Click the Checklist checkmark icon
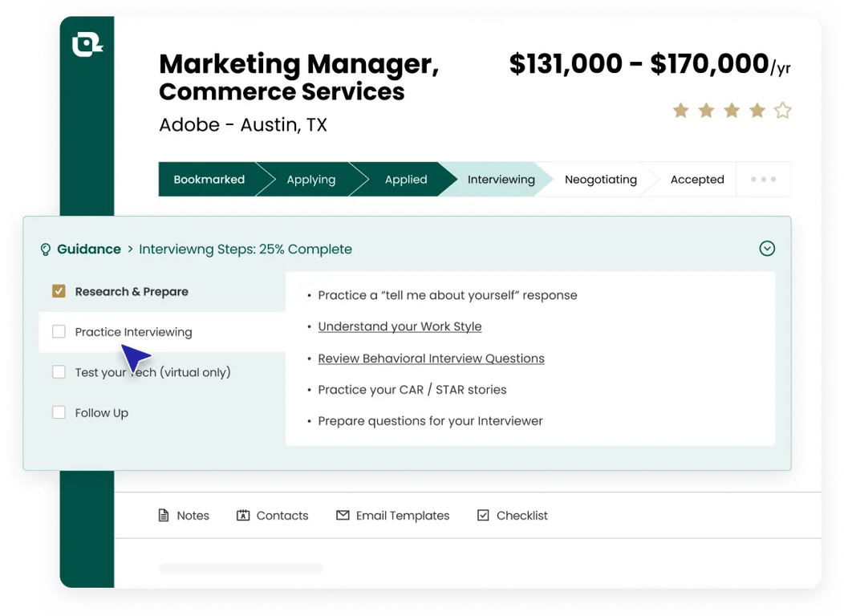Screen dimensions: 844x616 (x=483, y=515)
